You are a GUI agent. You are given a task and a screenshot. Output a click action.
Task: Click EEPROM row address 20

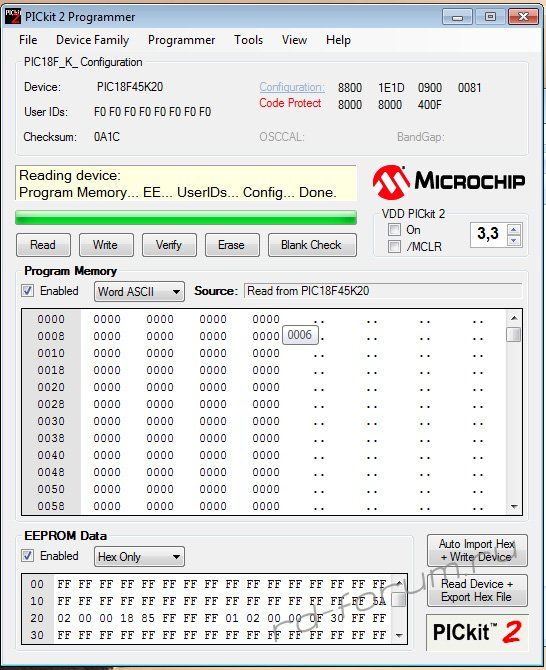[x=37, y=618]
